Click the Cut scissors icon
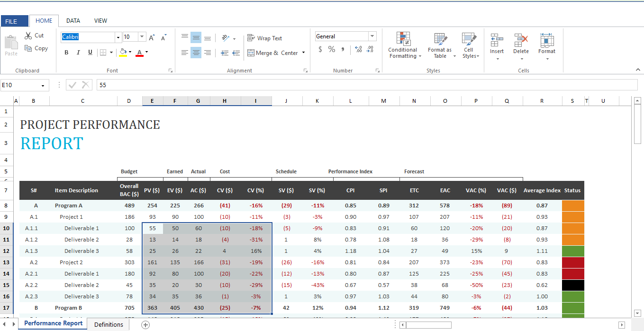Viewport: 644px width, 331px height. pyautogui.click(x=28, y=36)
